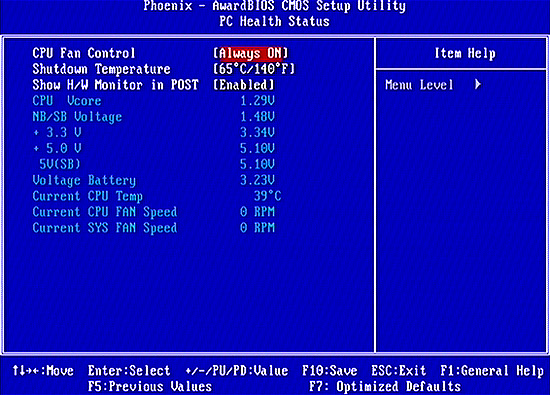The height and width of the screenshot is (395, 550).
Task: Click the Voltage Battery label
Action: (x=84, y=180)
